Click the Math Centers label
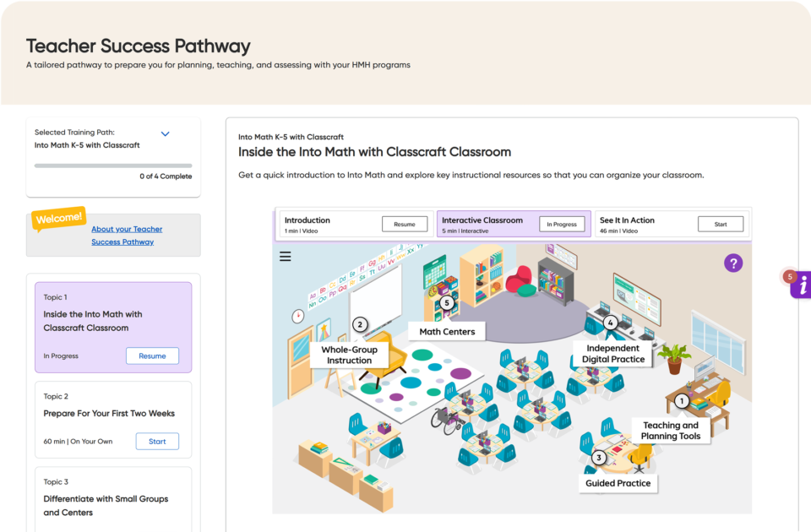The width and height of the screenshot is (811, 532). coord(447,331)
